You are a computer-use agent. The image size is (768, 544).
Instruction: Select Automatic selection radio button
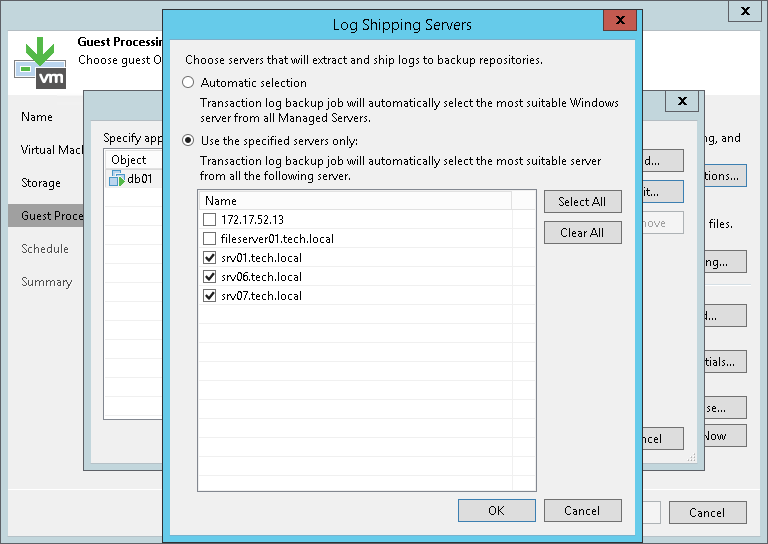pyautogui.click(x=188, y=83)
